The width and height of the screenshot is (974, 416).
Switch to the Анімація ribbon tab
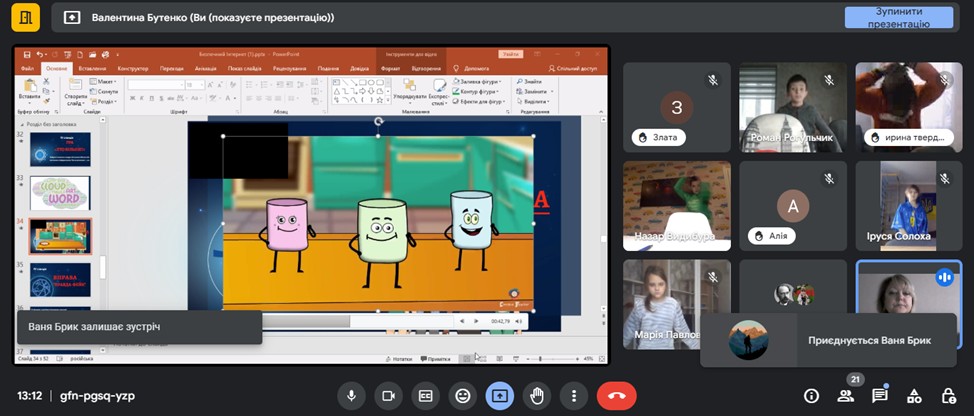tap(206, 68)
